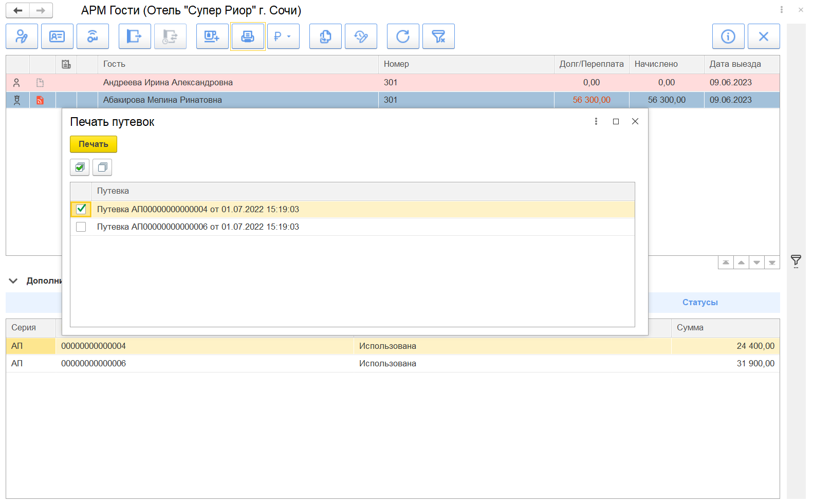Click the copy documents icon
Image resolution: width=813 pixels, height=504 pixels.
coord(325,36)
